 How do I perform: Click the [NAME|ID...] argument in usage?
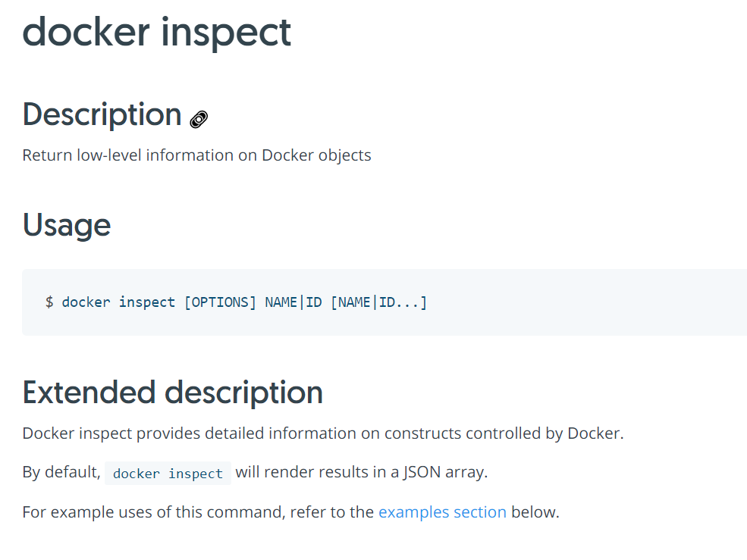coord(378,302)
